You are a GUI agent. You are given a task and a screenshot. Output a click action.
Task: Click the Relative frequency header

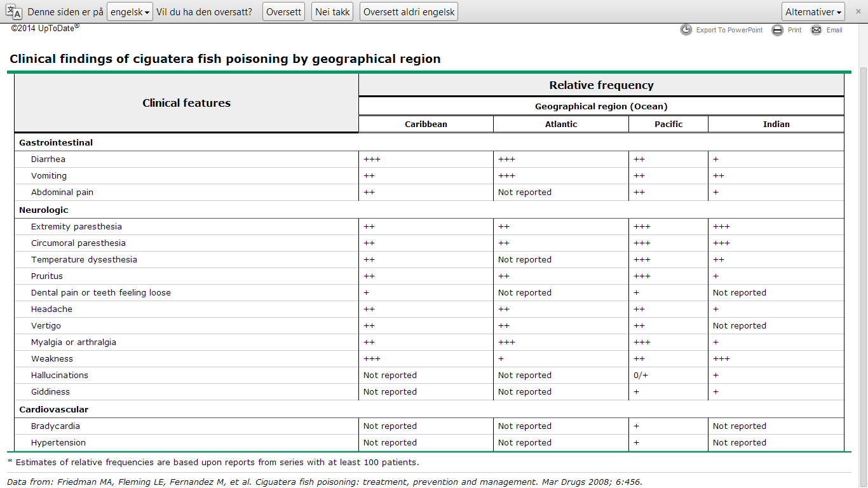point(601,85)
